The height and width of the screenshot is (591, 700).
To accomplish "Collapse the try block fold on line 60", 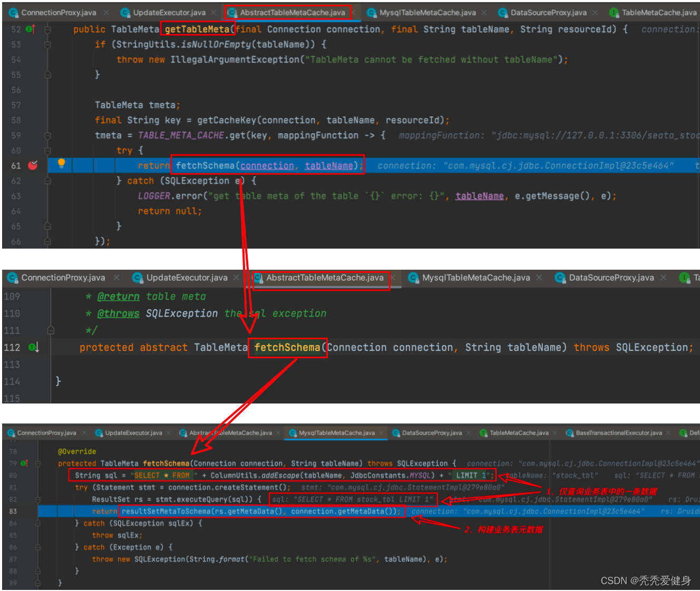I will tap(47, 151).
